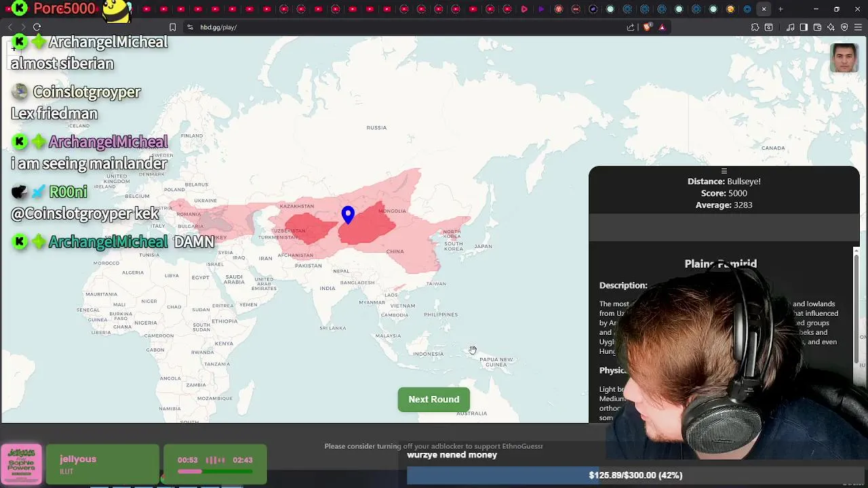Viewport: 868px width, 488px height.
Task: Go forward with the browser forward arrow
Action: 22,27
